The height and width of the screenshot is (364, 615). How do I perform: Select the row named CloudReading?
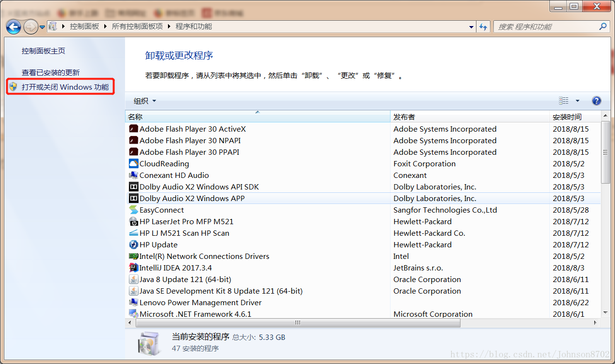[363, 163]
